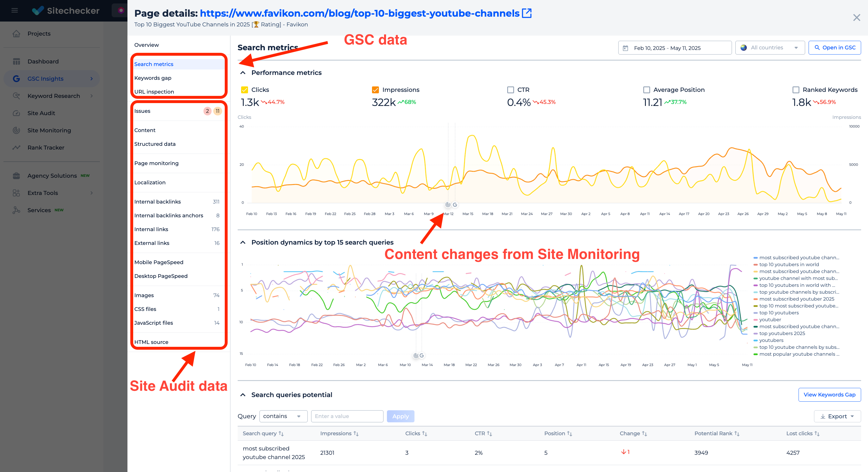Click the GSC Insights Google icon
The height and width of the screenshot is (472, 868).
coord(16,79)
